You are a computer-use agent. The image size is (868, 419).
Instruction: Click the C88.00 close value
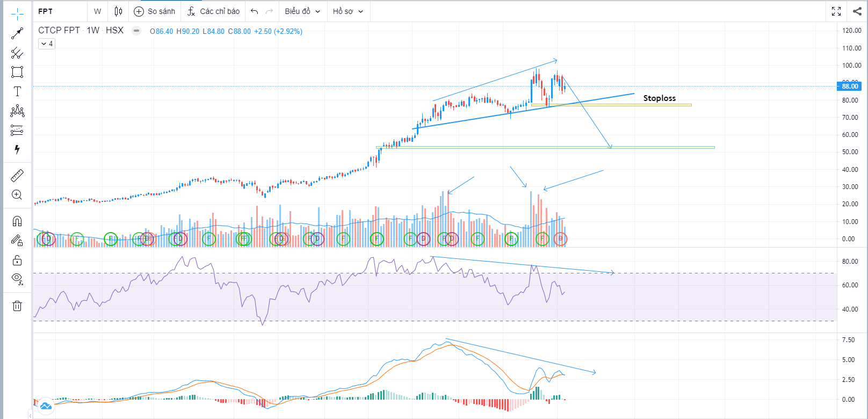(x=240, y=32)
